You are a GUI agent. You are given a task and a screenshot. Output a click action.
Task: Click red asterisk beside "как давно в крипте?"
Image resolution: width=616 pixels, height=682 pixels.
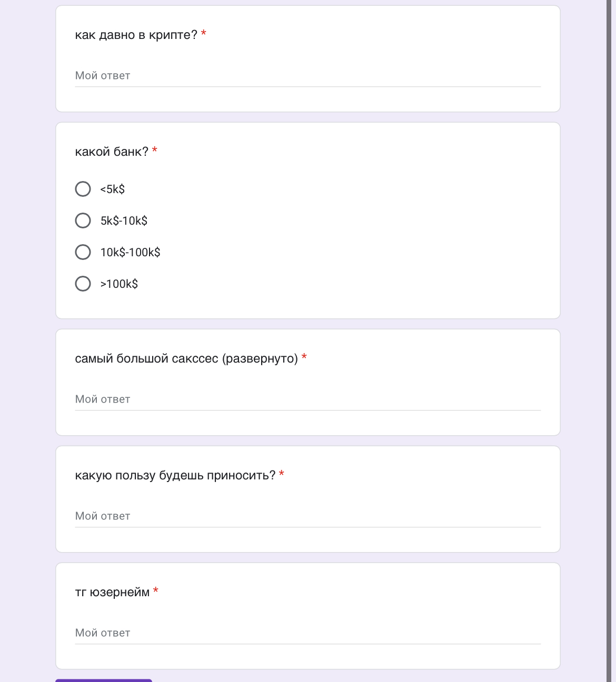[204, 34]
